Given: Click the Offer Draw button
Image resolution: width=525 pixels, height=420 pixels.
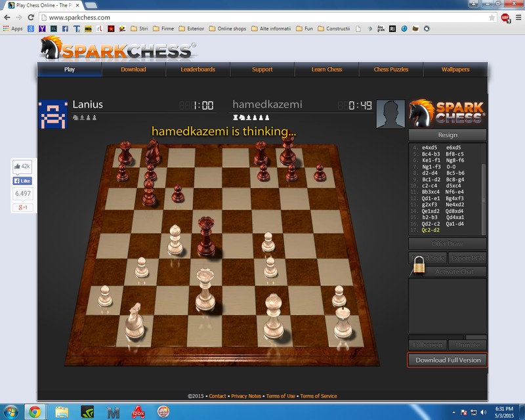Looking at the screenshot, I should coord(448,243).
